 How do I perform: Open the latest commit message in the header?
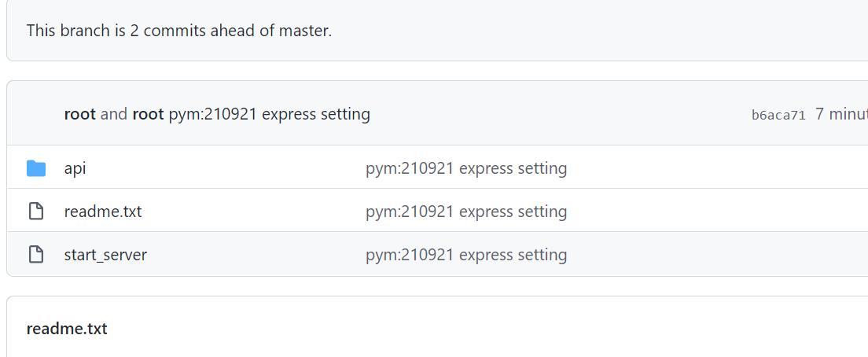tap(269, 114)
